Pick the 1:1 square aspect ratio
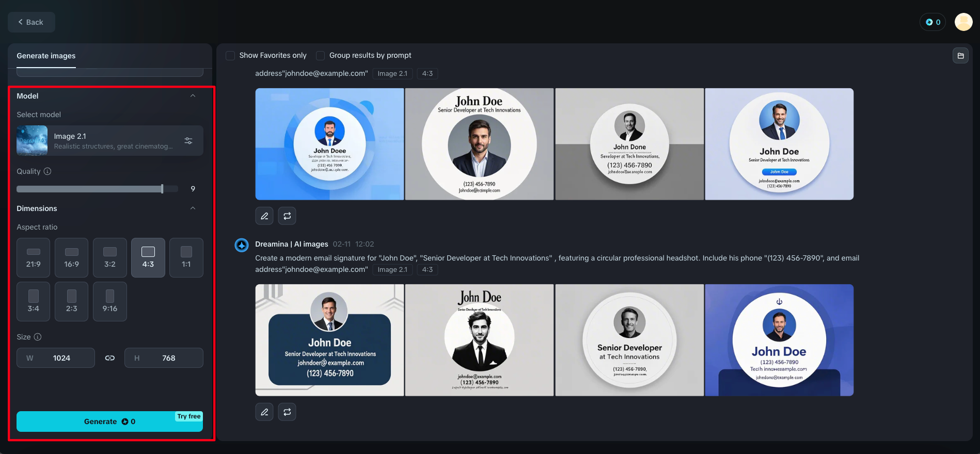This screenshot has width=980, height=454. pos(186,258)
